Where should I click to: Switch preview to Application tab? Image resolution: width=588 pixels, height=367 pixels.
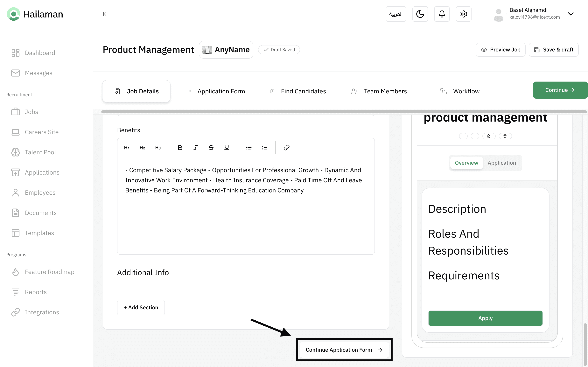(x=501, y=163)
